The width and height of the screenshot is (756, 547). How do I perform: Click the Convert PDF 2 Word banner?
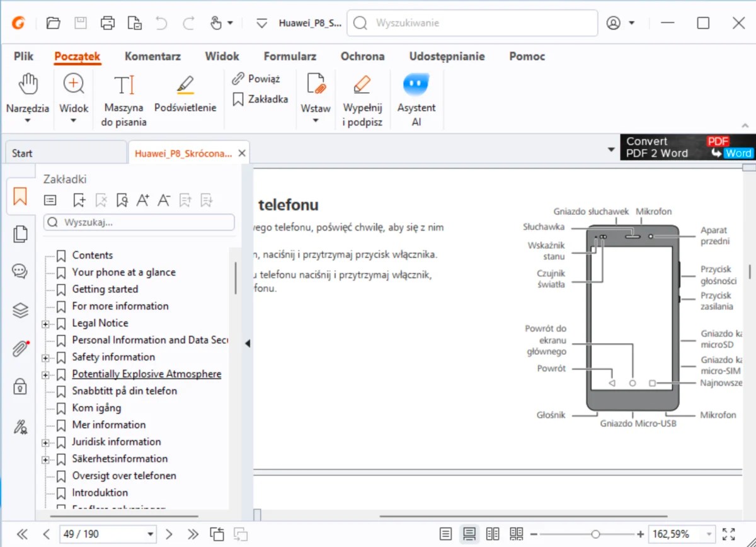pyautogui.click(x=687, y=147)
